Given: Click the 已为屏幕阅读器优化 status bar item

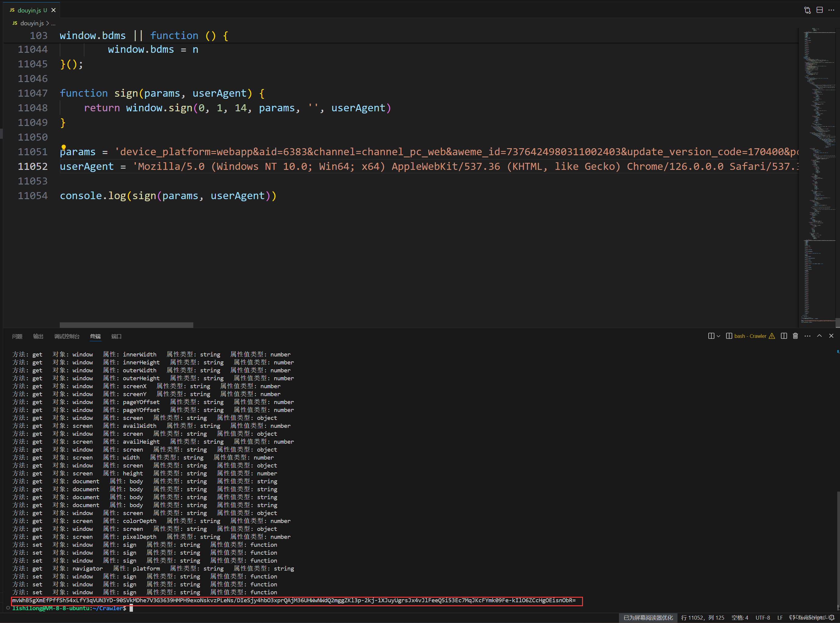Looking at the screenshot, I should click(x=648, y=618).
